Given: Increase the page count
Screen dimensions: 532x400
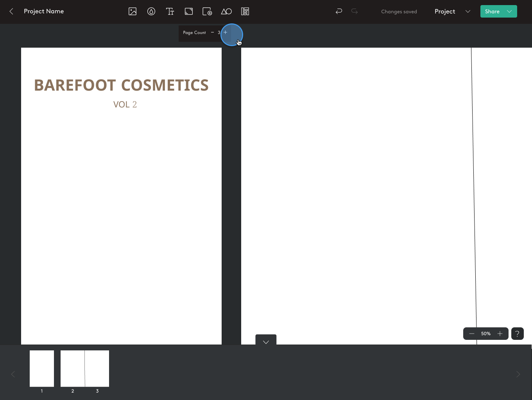Looking at the screenshot, I should coord(225,32).
